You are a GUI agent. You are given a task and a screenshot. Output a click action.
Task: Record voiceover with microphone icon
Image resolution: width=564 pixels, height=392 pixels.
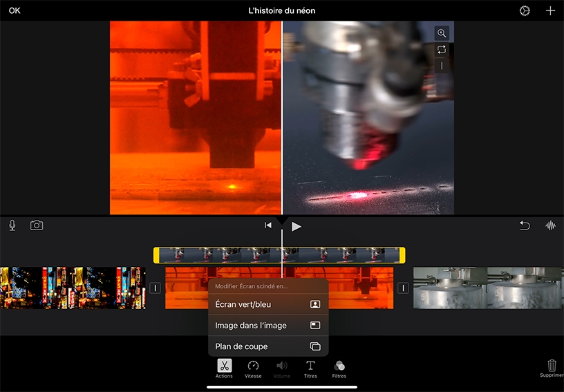12,225
